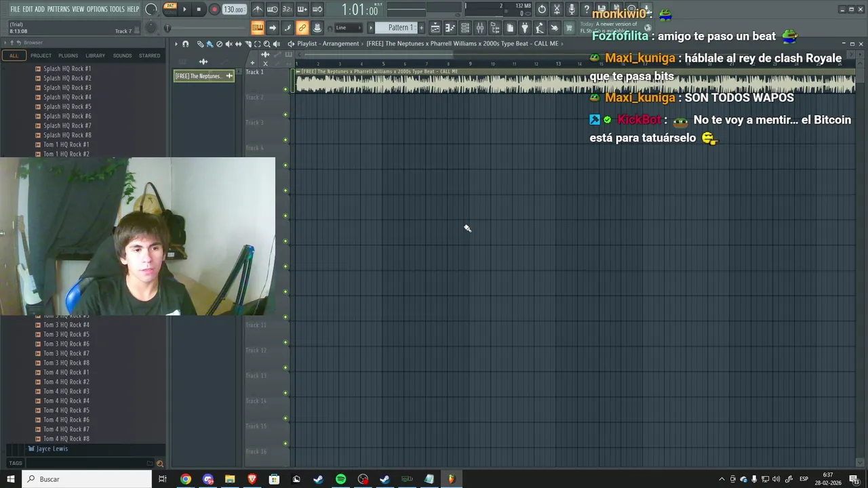Open the TOOLS menu

point(117,9)
